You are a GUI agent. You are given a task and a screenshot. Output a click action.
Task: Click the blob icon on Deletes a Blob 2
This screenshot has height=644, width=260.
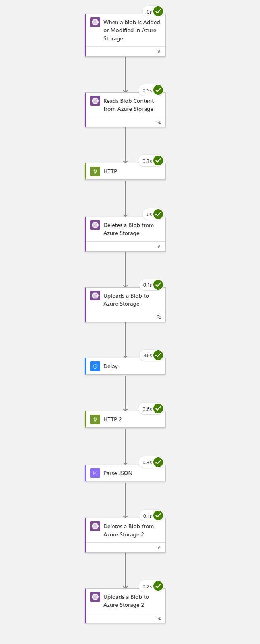tap(95, 526)
